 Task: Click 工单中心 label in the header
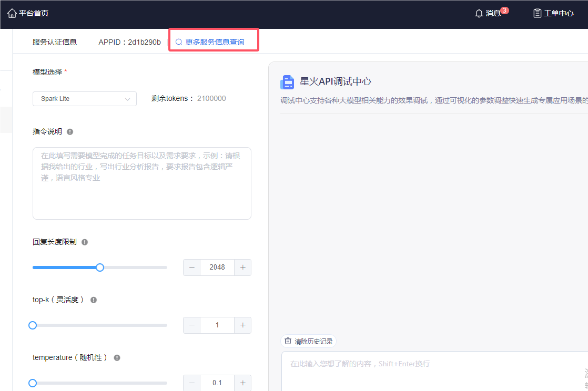[x=559, y=14]
